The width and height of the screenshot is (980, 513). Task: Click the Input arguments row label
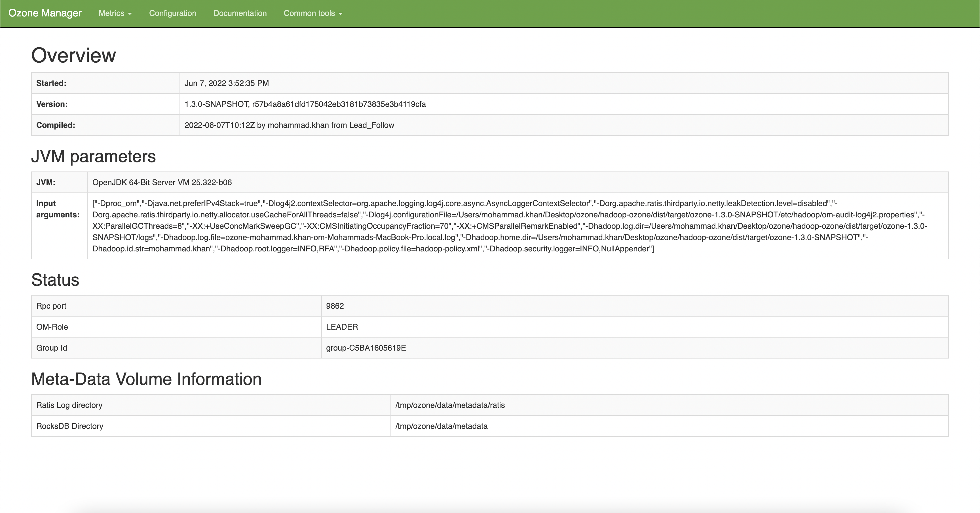click(x=58, y=209)
